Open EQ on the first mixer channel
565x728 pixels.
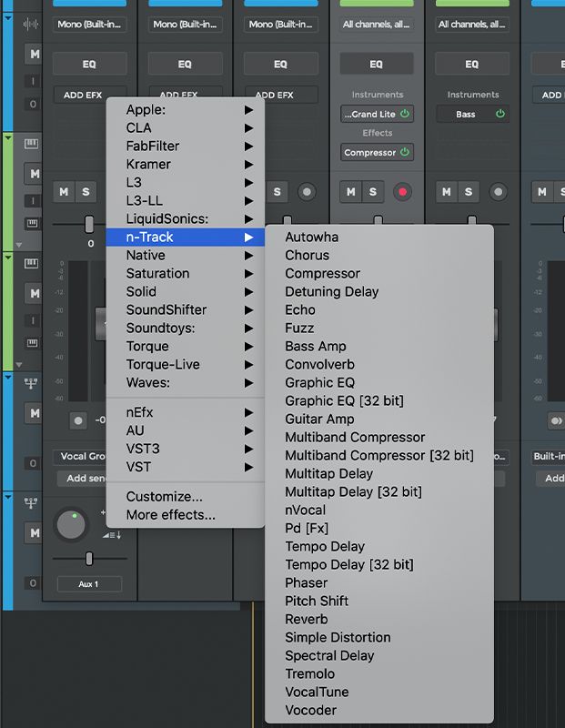click(89, 64)
